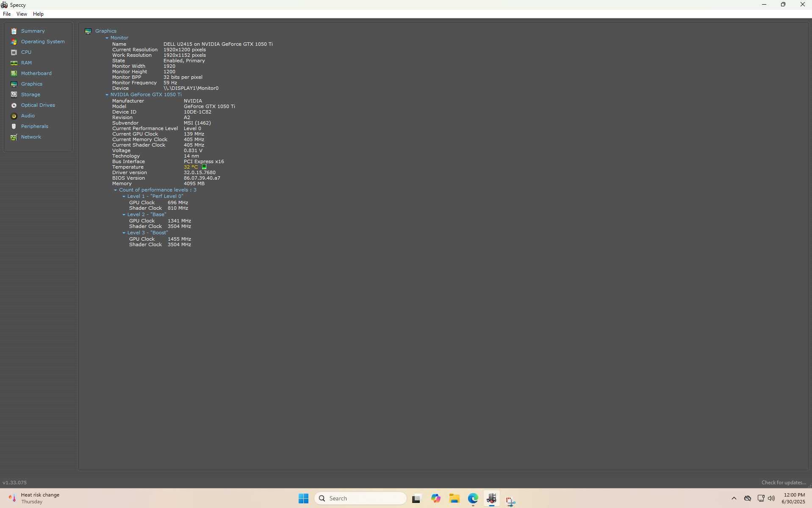This screenshot has height=508, width=812.
Task: Click version text v1.33.075
Action: [15, 483]
